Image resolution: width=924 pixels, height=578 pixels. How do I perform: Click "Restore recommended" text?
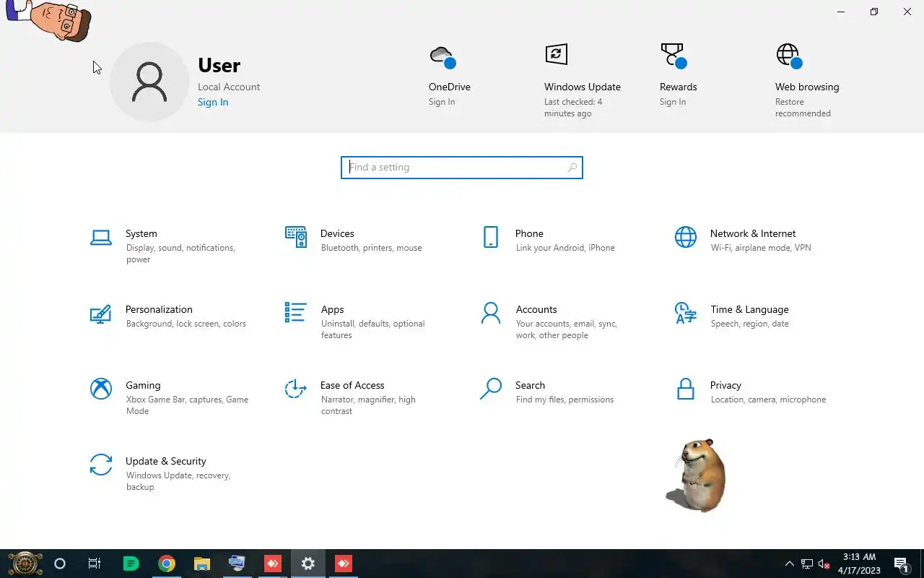pyautogui.click(x=803, y=108)
